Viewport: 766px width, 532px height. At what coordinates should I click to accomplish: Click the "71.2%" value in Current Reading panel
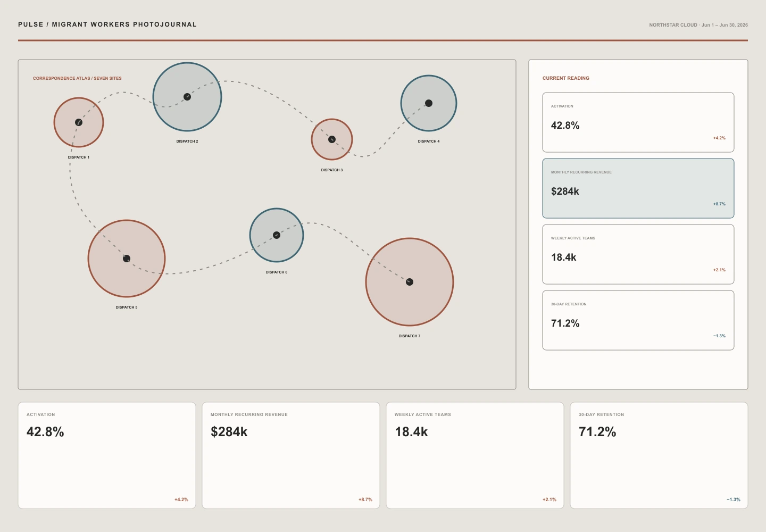(565, 323)
